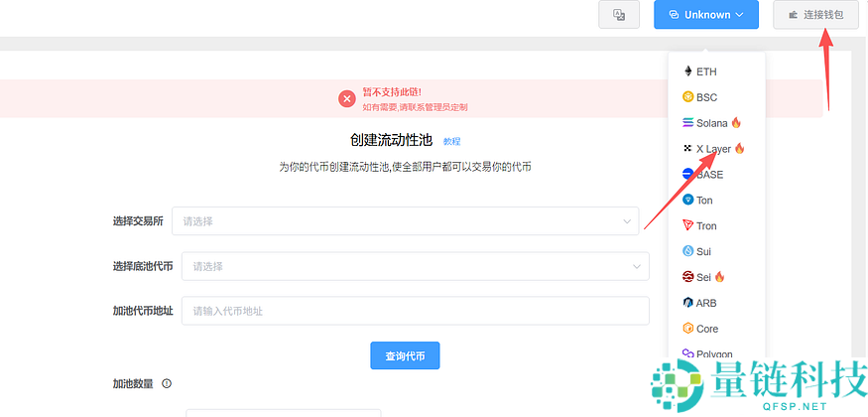Image resolution: width=868 pixels, height=417 pixels.
Task: Switch to Core network
Action: [716, 329]
